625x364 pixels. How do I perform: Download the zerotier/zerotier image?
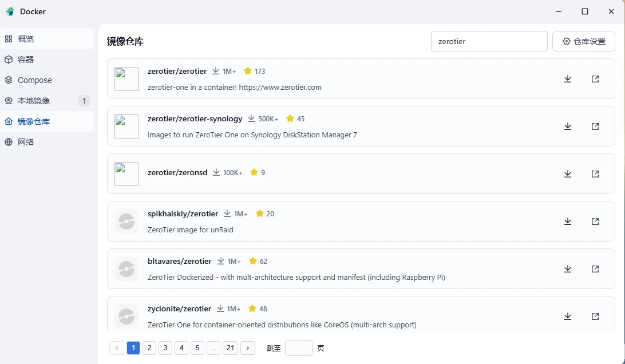pos(568,79)
